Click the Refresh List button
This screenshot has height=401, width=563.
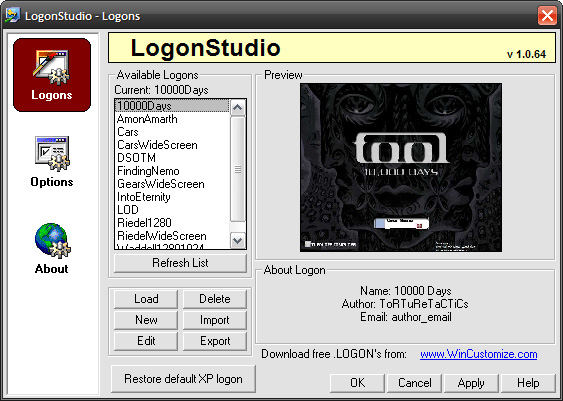180,263
